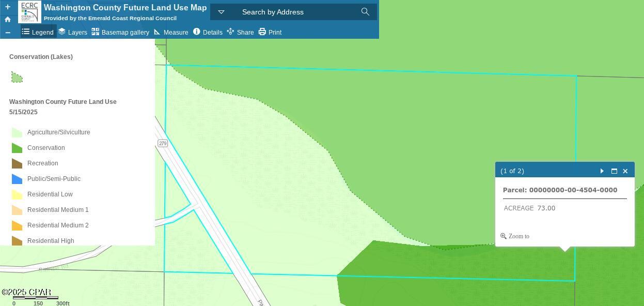Zoom out with the minus button
Screen dimensions: 644x306
tap(7, 32)
